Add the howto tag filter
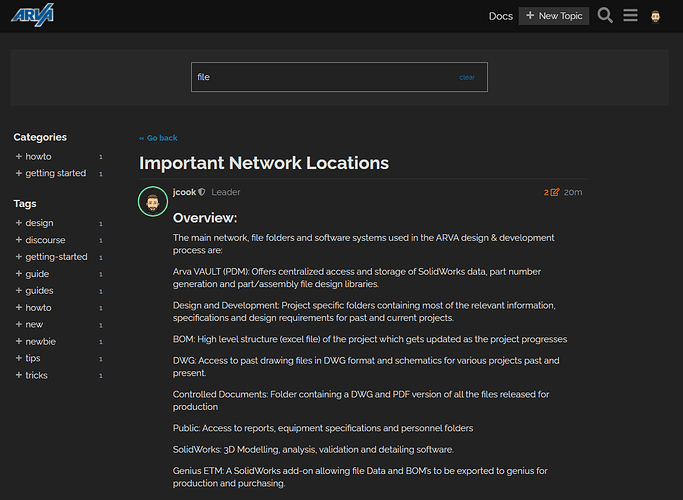The width and height of the screenshot is (683, 500). pyautogui.click(x=59, y=307)
